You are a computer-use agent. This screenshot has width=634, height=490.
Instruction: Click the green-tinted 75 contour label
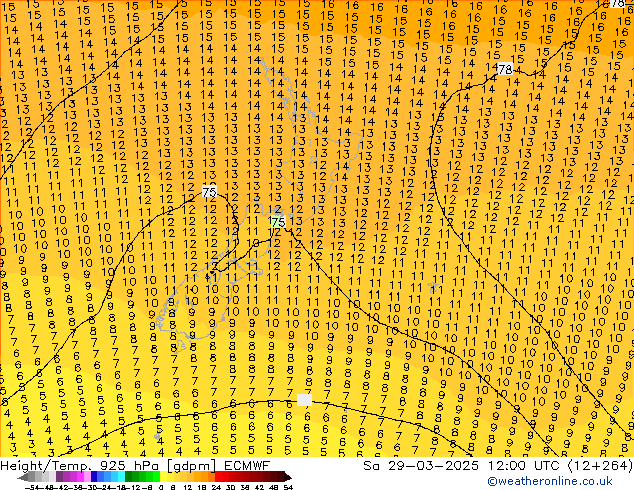pyautogui.click(x=278, y=222)
